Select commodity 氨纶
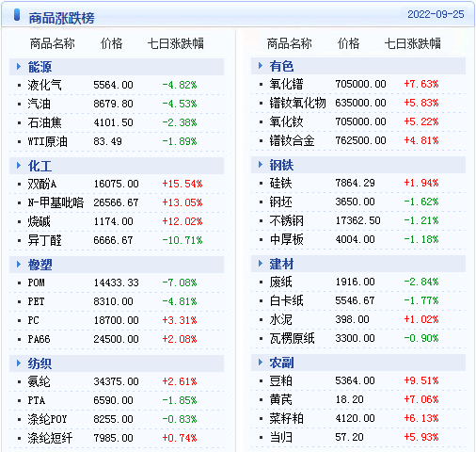Screen dimensions: 476x452 pos(39,381)
